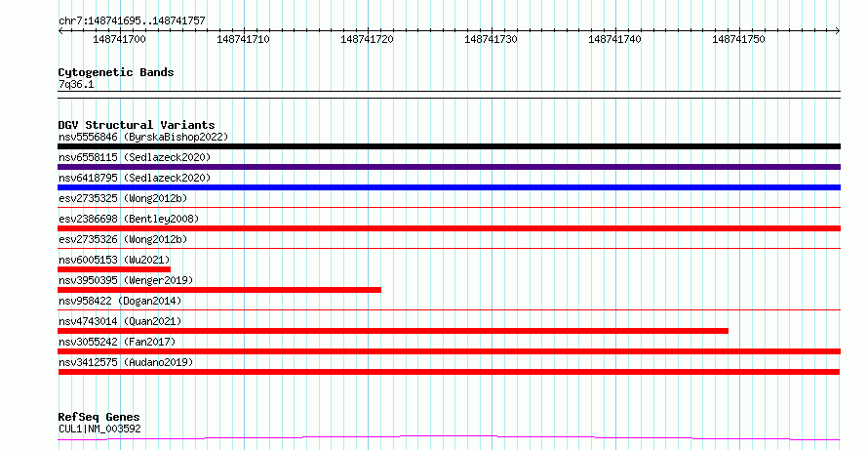Select variant label nsv958422 (Dogan2014)

coord(120,301)
